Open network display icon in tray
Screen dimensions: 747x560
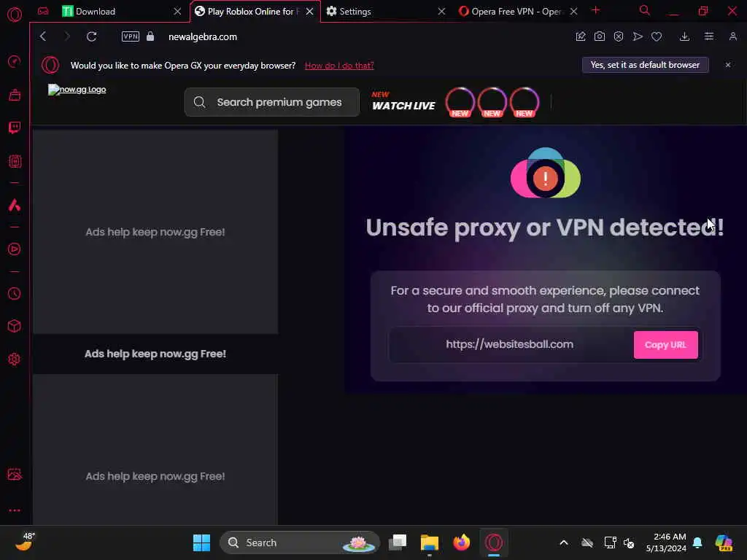pos(611,542)
